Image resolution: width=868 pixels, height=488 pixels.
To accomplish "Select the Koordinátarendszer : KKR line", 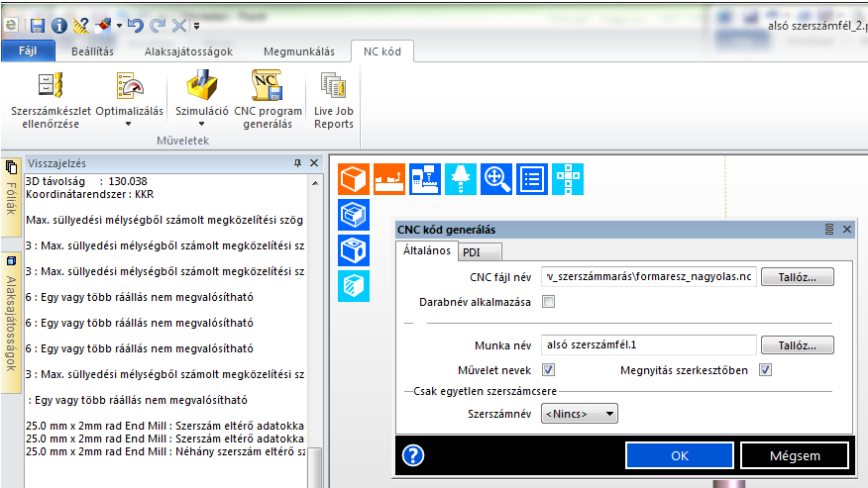I will tap(90, 194).
